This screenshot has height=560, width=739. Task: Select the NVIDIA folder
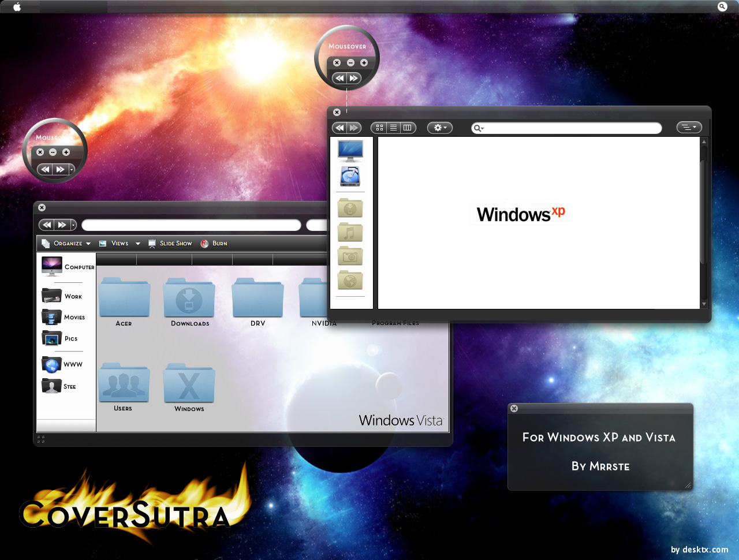pos(313,301)
